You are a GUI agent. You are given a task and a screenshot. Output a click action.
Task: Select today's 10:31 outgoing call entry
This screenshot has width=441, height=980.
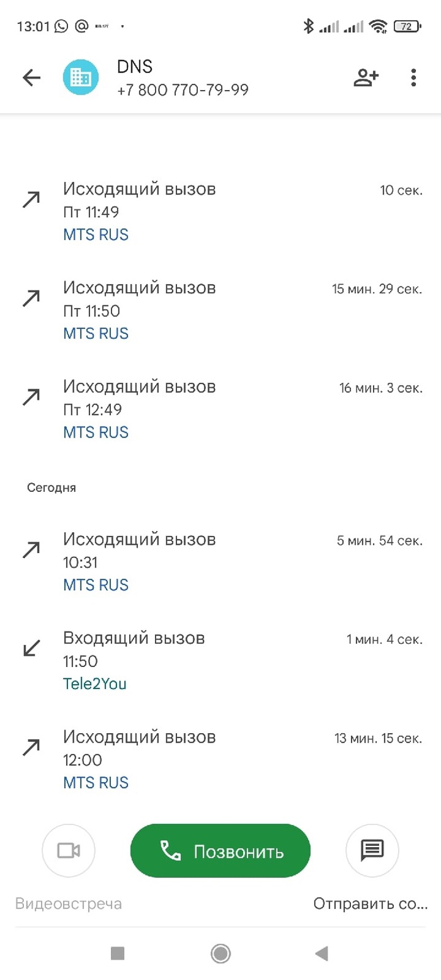pos(220,562)
